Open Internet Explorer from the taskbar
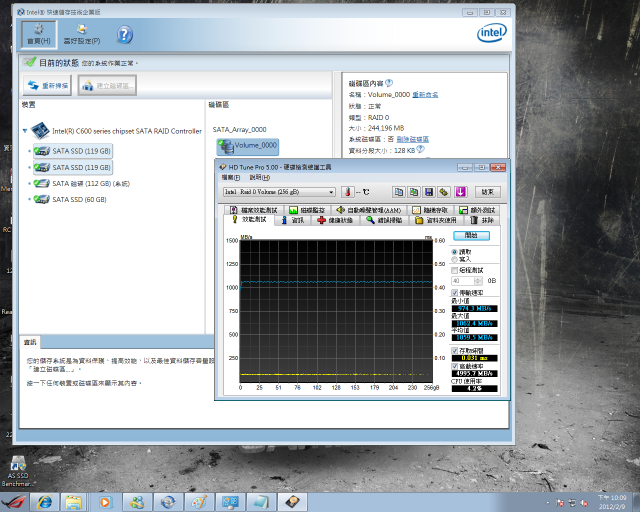This screenshot has height=512, width=640. click(x=44, y=502)
